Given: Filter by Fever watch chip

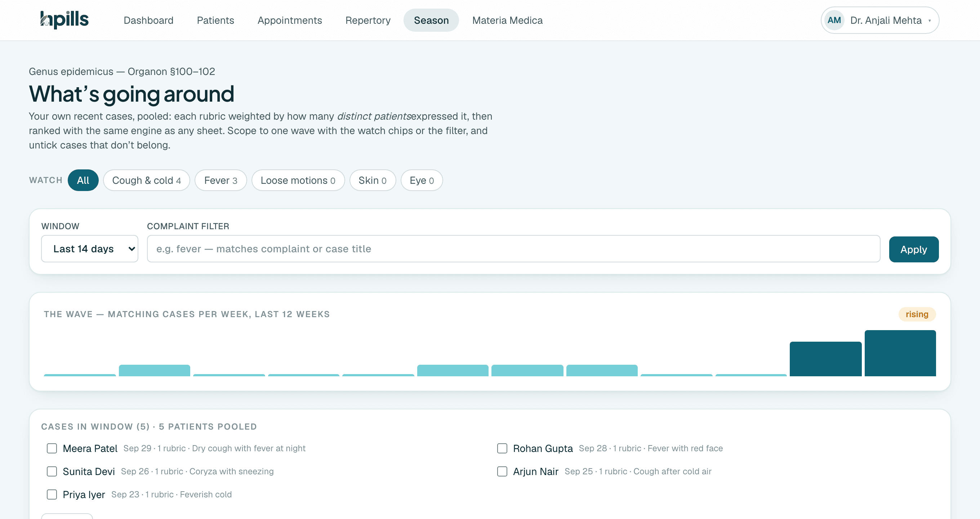Looking at the screenshot, I should coord(220,180).
